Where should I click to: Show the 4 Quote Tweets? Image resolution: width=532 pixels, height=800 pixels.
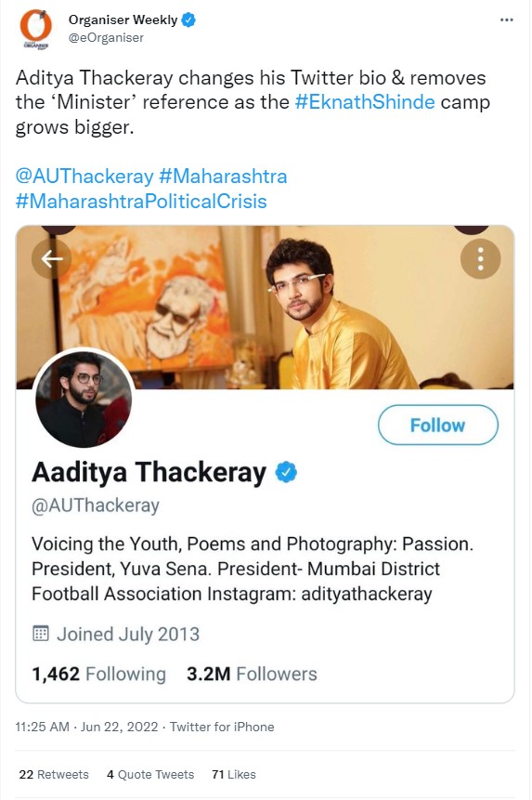[150, 775]
